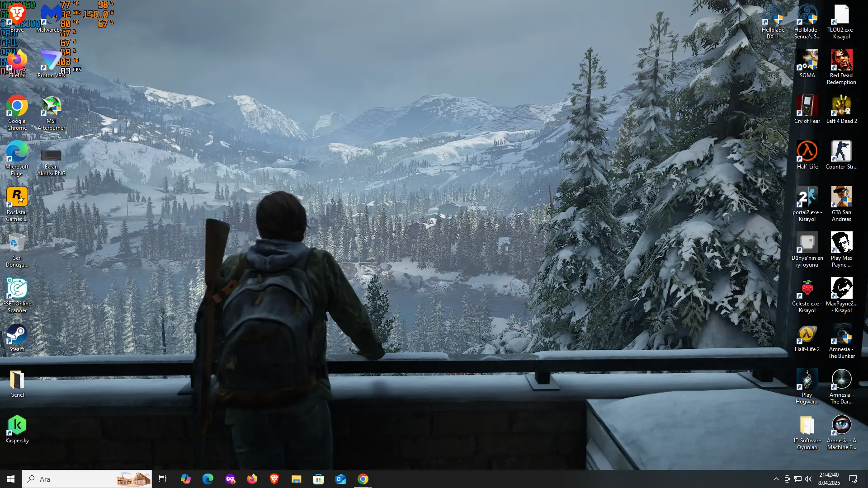
Task: Open File Explorer from the taskbar
Action: 296,479
